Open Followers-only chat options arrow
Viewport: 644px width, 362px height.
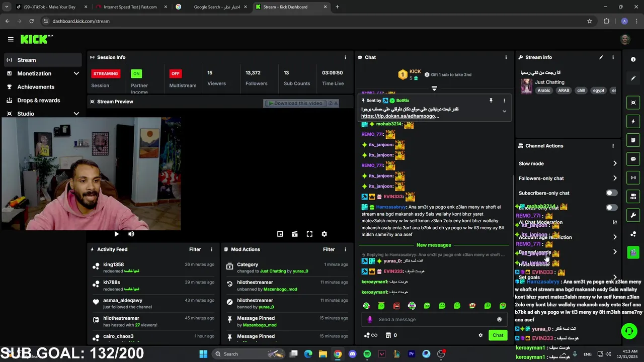point(615,178)
